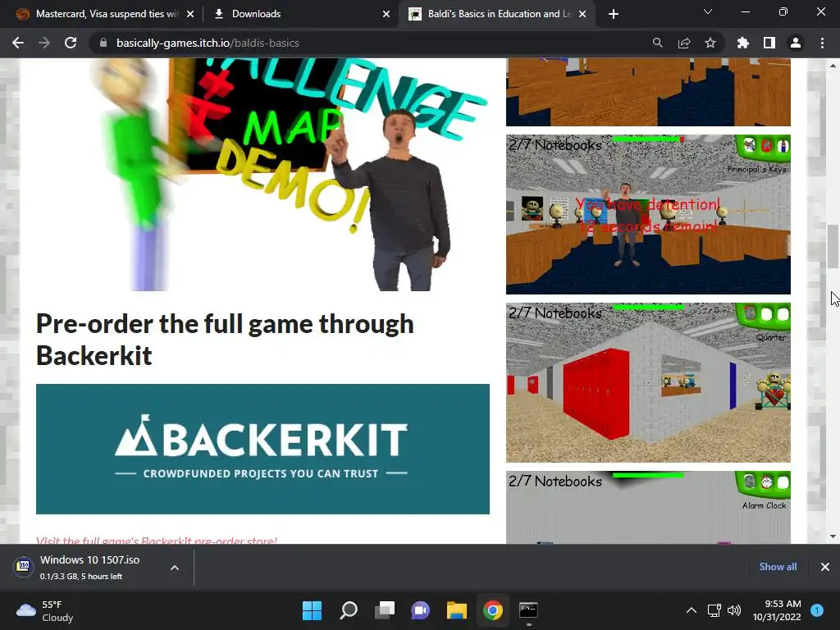The height and width of the screenshot is (630, 840).
Task: Close the downloads bar
Action: click(x=825, y=567)
